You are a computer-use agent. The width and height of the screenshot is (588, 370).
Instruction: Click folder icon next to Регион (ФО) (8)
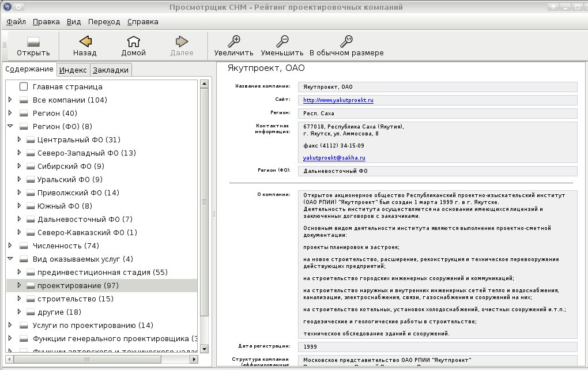(x=24, y=127)
